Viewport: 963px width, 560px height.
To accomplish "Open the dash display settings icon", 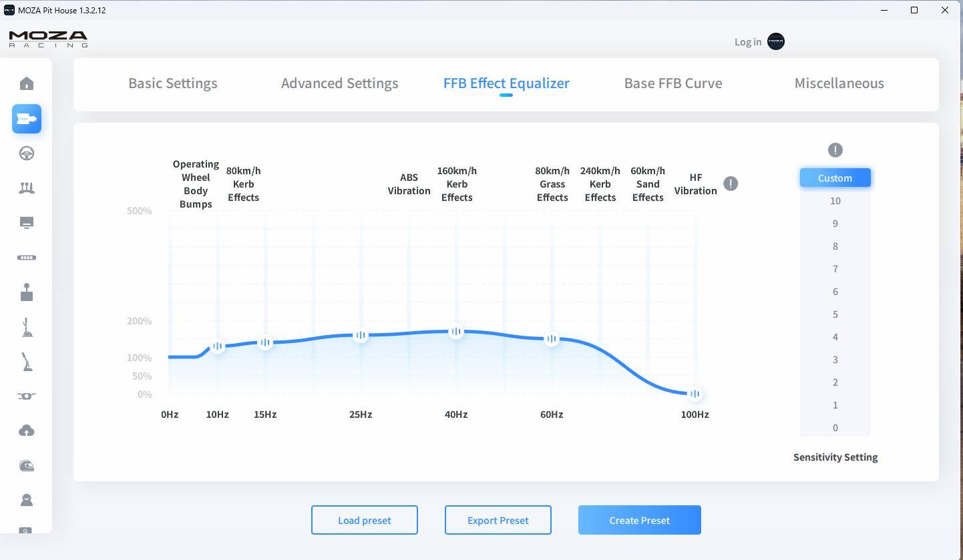I will 27,223.
